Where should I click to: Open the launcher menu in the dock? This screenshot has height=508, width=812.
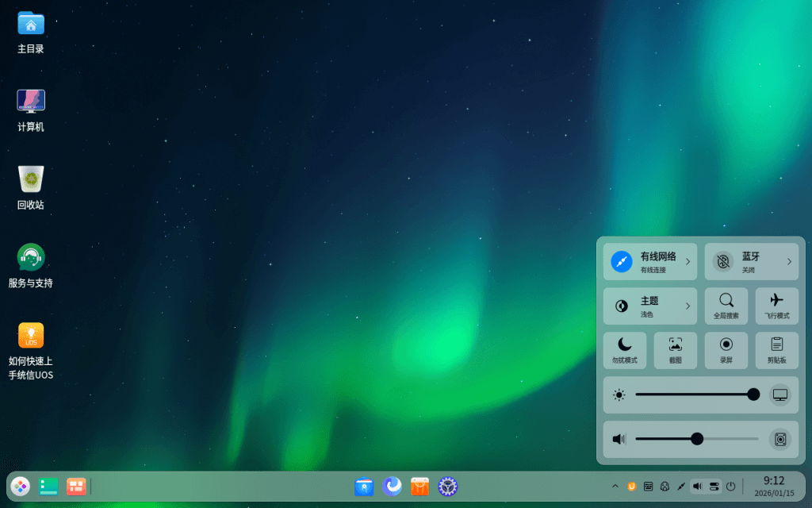pos(20,487)
